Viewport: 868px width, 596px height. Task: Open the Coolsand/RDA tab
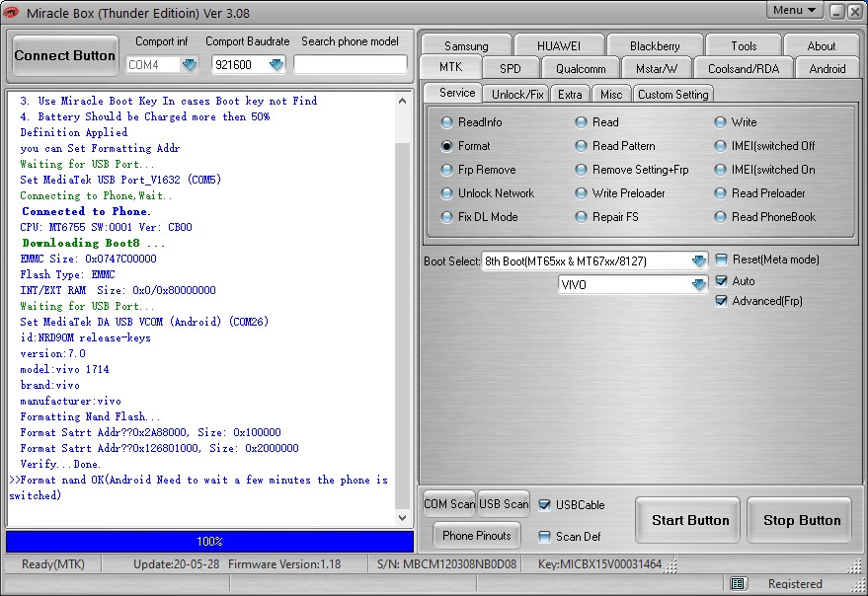[744, 68]
